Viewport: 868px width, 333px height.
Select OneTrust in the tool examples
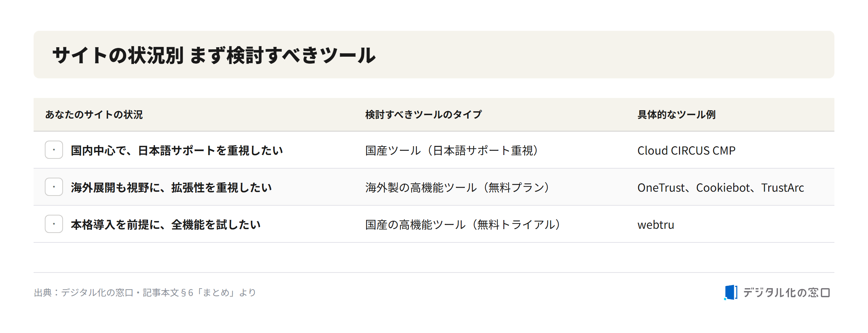(x=661, y=187)
